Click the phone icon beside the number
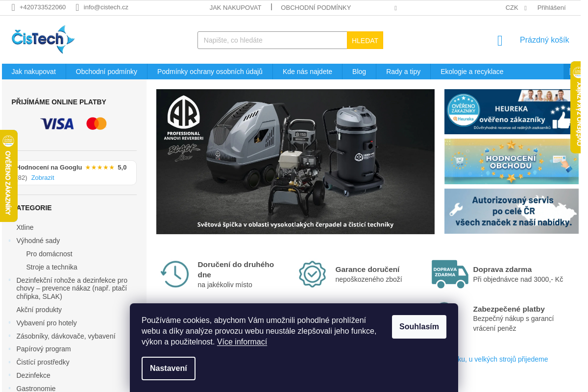Screen dimensions: 588x392 point(13,7)
